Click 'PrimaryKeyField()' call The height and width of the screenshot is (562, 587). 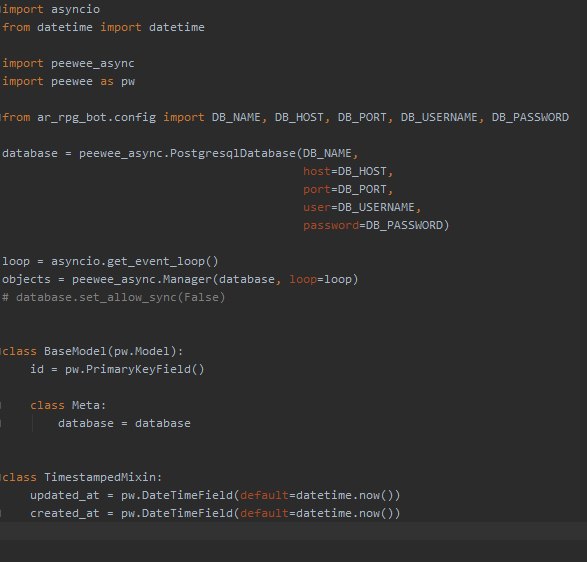[x=145, y=370]
